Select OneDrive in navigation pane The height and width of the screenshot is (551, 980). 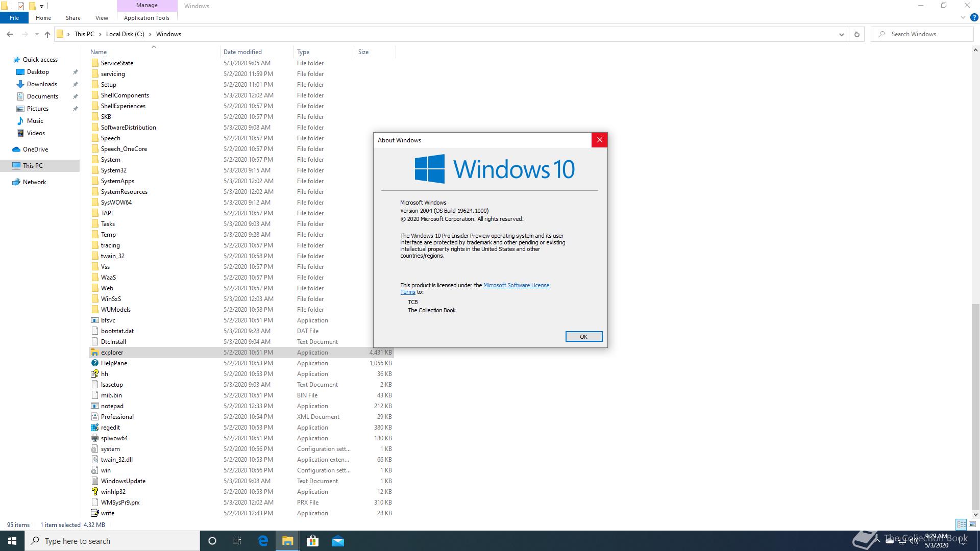point(35,149)
